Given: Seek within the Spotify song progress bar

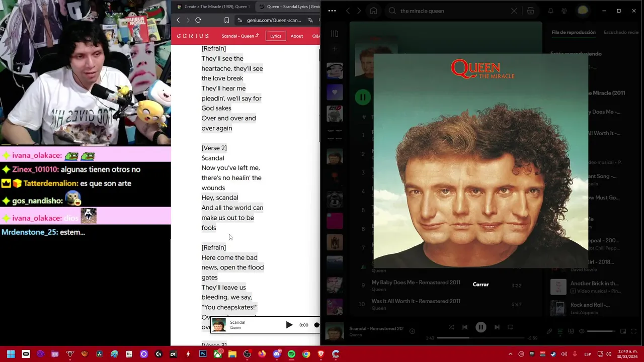Looking at the screenshot, I should (480, 338).
